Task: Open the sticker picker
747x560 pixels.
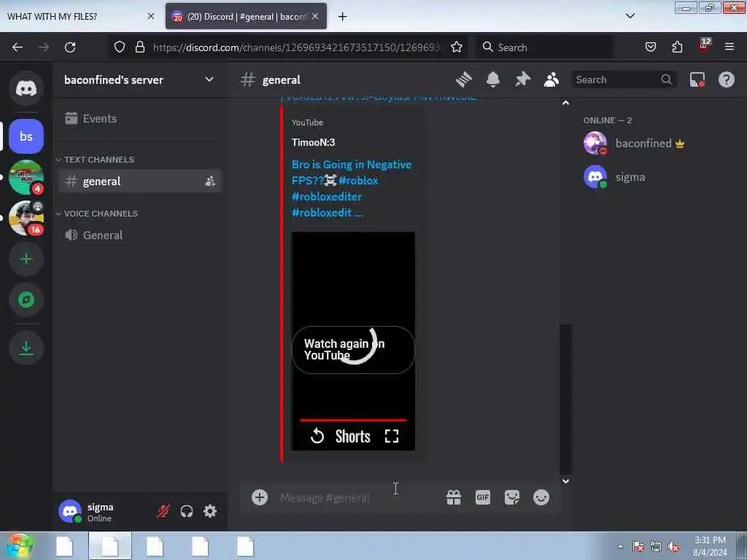Action: coord(512,497)
